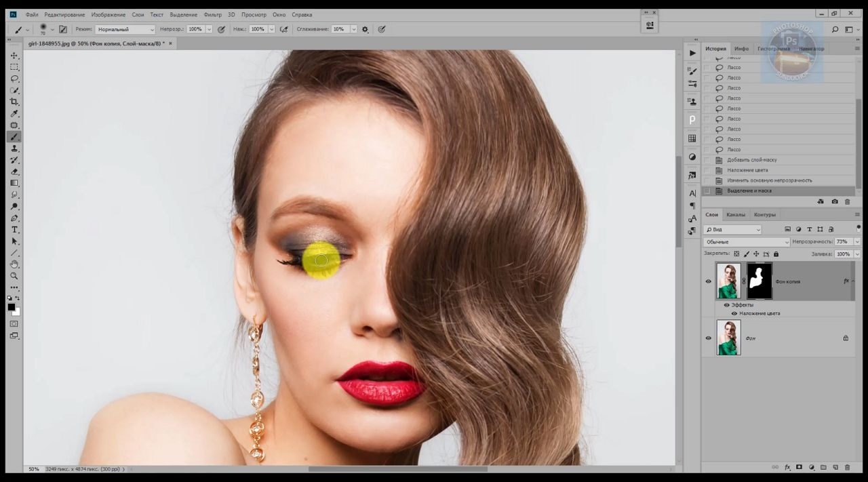Open the layer blend mode Обычные dropdown
This screenshot has height=482, width=868.
coord(747,241)
